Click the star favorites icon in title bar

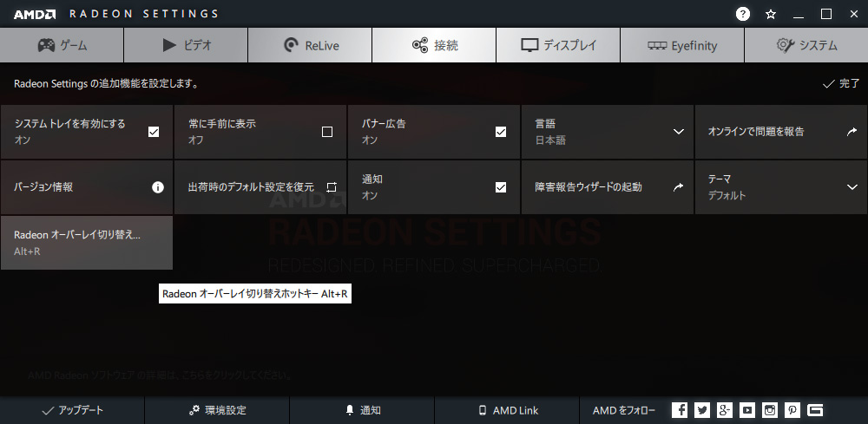coord(771,14)
